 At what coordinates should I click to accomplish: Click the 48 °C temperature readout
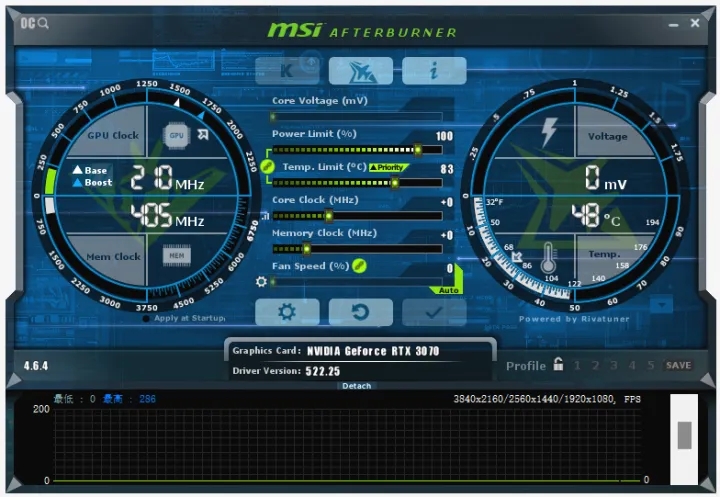[596, 216]
